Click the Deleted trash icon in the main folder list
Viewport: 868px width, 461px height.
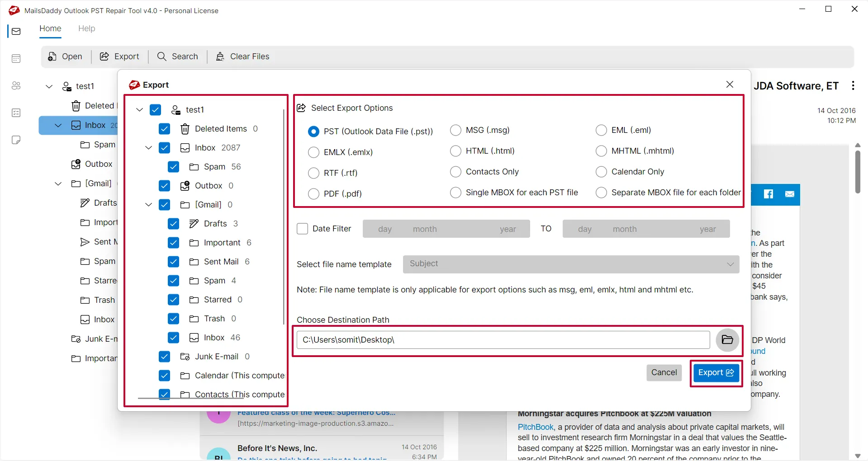click(x=76, y=106)
